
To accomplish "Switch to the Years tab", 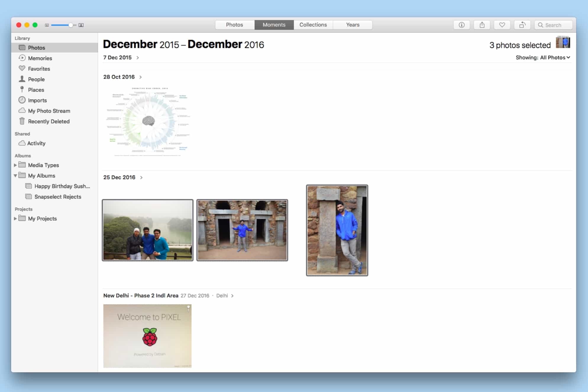I will 353,25.
